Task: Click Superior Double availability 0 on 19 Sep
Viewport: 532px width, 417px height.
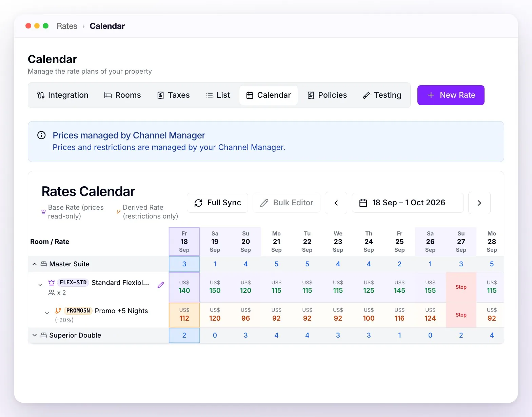Action: click(x=215, y=335)
